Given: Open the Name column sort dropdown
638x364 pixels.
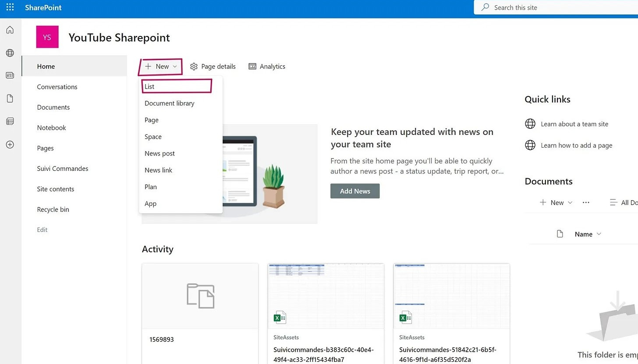Looking at the screenshot, I should click(599, 234).
